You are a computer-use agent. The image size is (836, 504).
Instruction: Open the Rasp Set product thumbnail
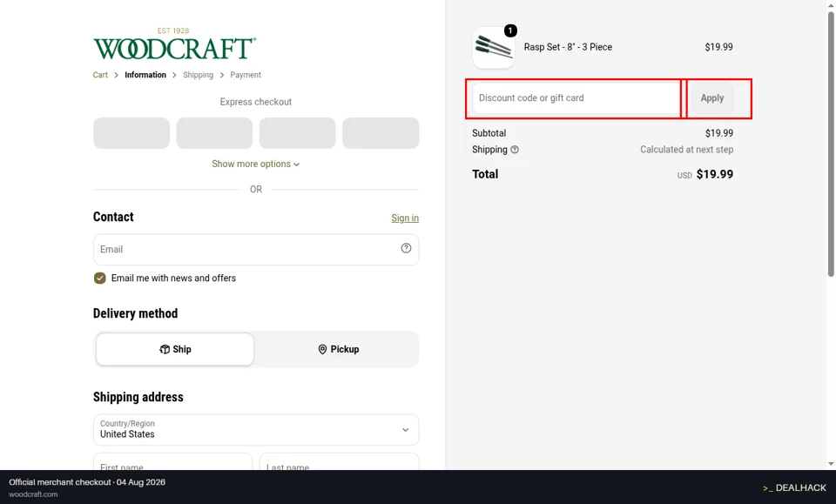(x=494, y=47)
